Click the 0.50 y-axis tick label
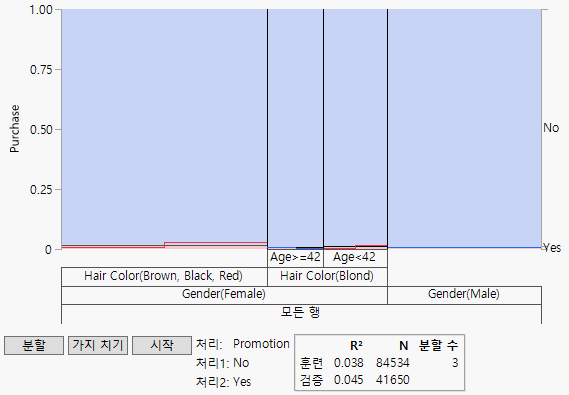Viewport: 569px width, 395px height. (x=41, y=130)
